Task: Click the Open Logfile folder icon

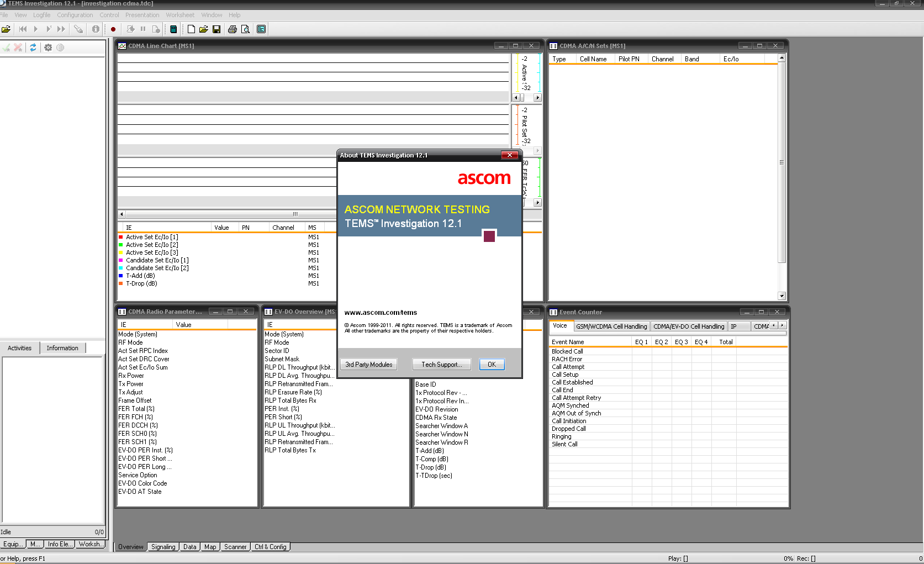Action: point(6,29)
